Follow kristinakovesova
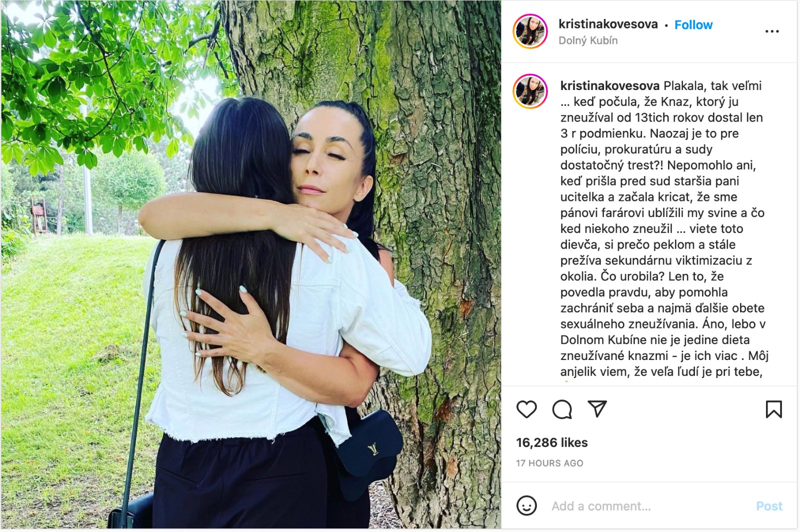800x532 pixels. [693, 24]
